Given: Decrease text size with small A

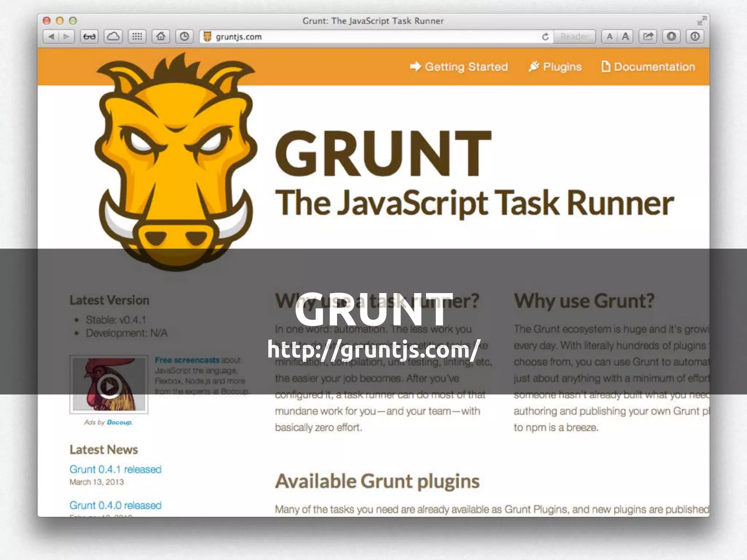Looking at the screenshot, I should tap(609, 36).
